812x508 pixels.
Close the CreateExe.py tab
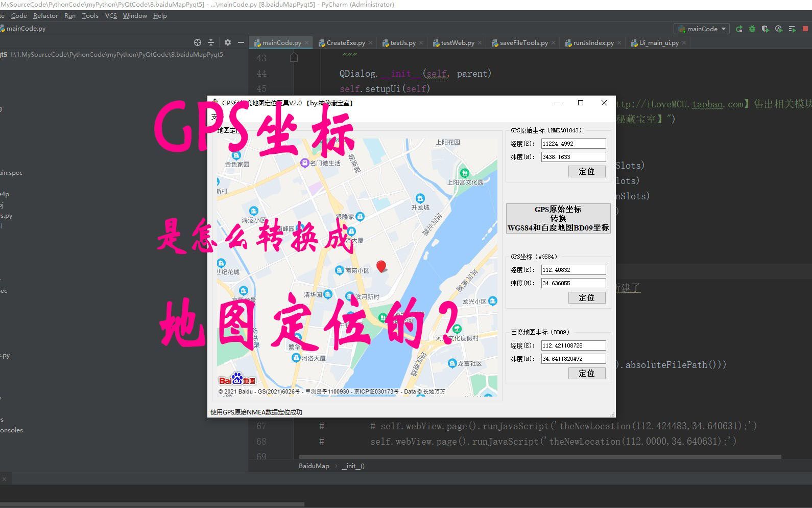(x=371, y=43)
